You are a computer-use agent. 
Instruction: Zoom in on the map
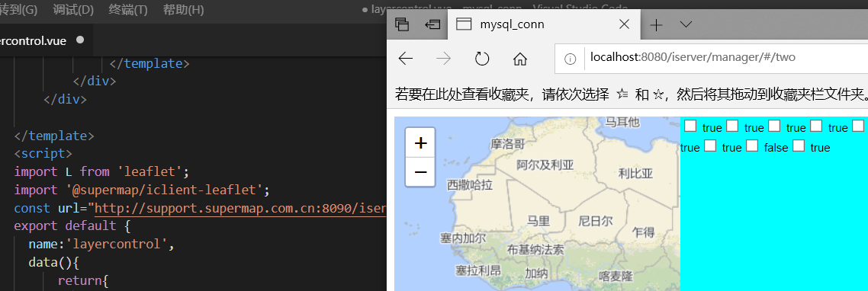pos(421,143)
